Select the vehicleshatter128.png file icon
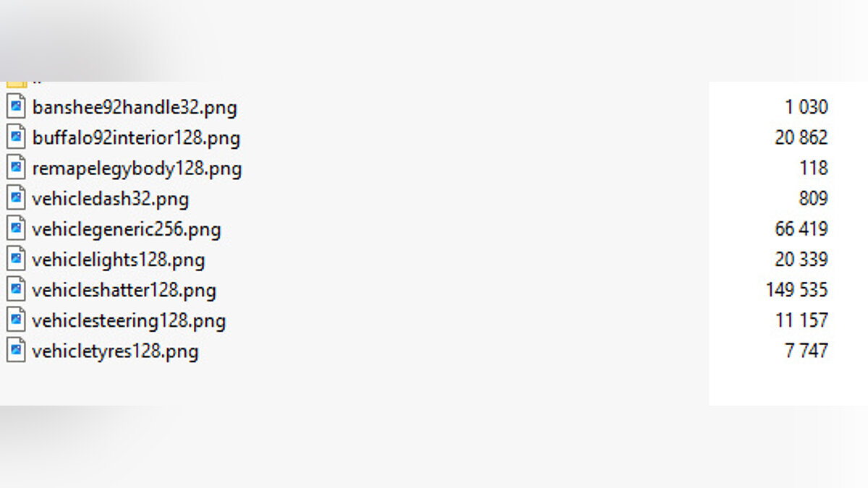The width and height of the screenshot is (868, 488). pos(16,290)
